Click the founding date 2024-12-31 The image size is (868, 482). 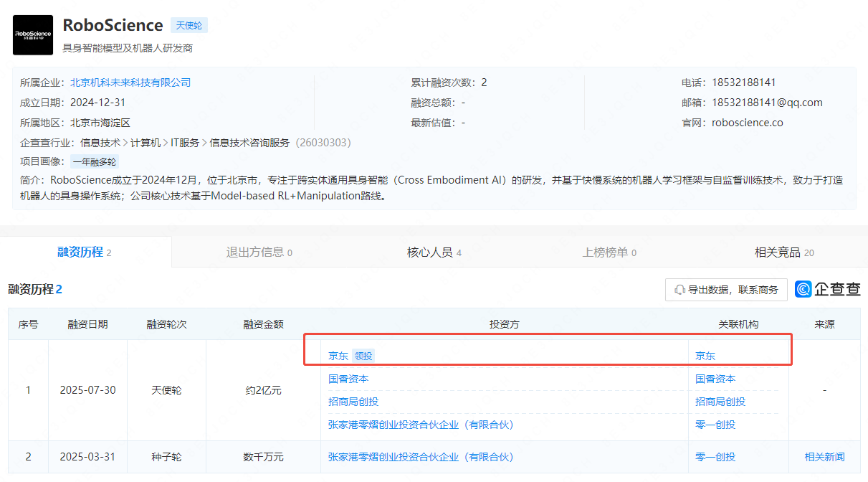pyautogui.click(x=98, y=103)
